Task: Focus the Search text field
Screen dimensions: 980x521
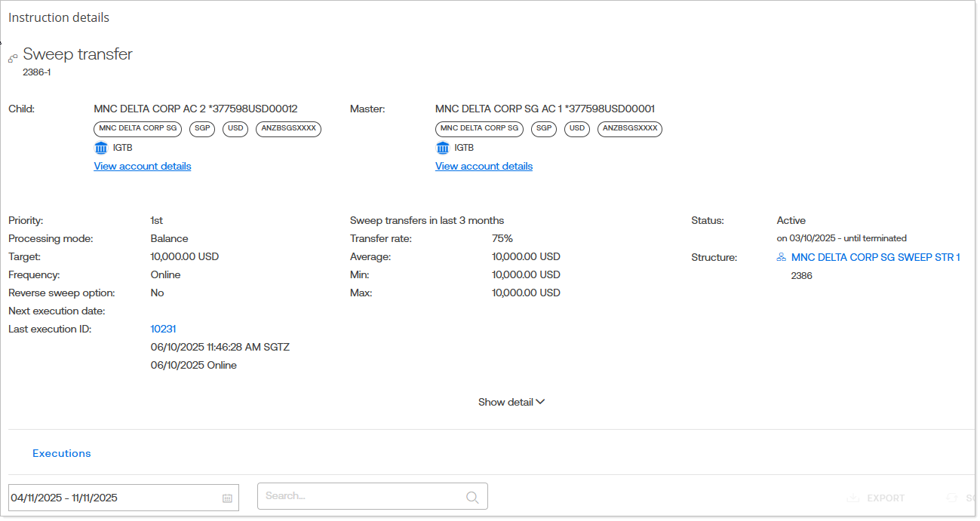Action: [x=362, y=497]
